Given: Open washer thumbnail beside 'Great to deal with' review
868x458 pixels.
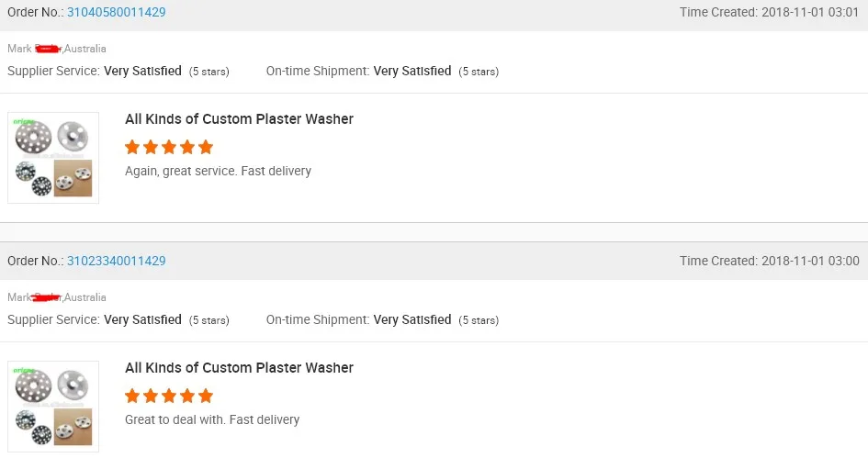Looking at the screenshot, I should [53, 407].
